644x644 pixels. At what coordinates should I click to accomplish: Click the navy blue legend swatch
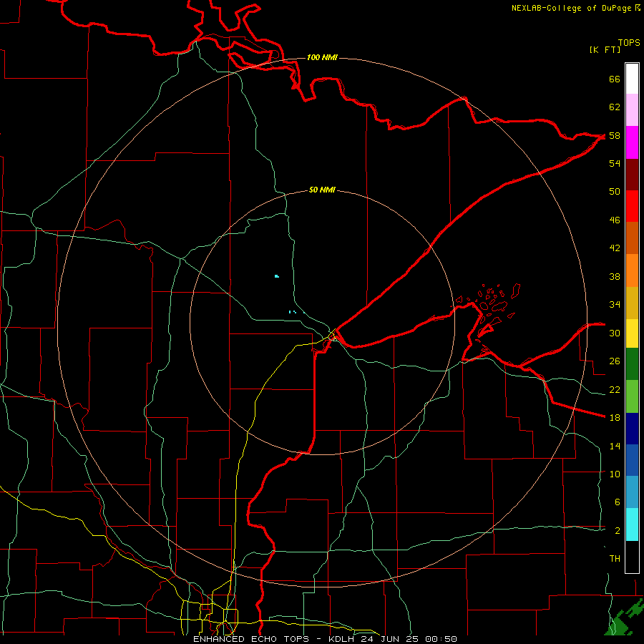point(632,429)
